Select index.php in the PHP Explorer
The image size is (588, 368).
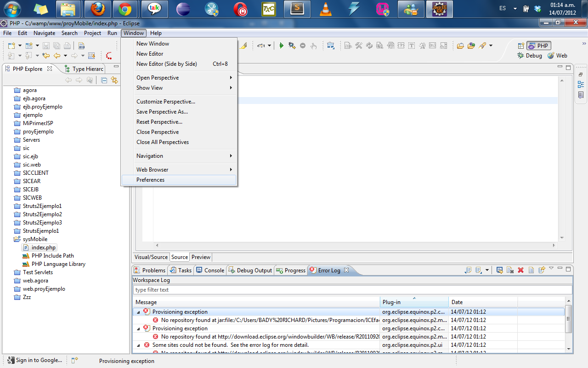click(x=40, y=247)
